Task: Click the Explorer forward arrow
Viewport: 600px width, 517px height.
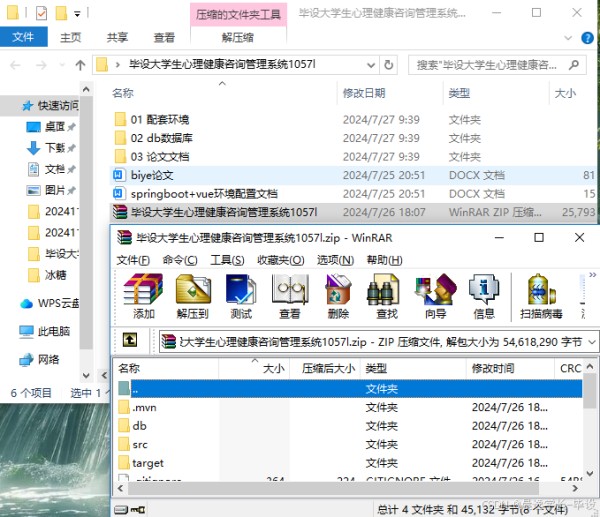Action: [41, 65]
